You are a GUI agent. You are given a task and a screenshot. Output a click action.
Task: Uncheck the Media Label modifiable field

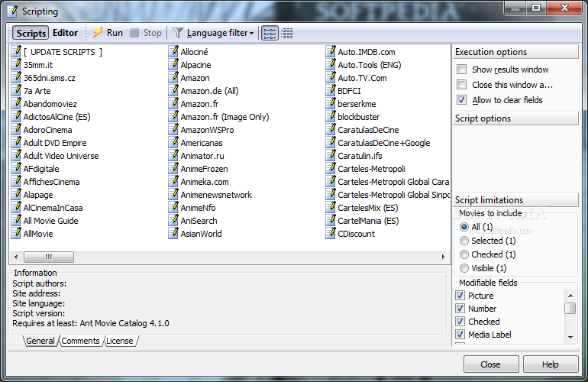pos(460,335)
